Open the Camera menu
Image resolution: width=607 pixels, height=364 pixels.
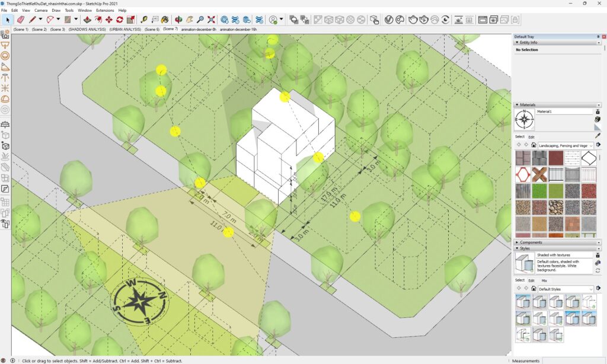coord(41,10)
